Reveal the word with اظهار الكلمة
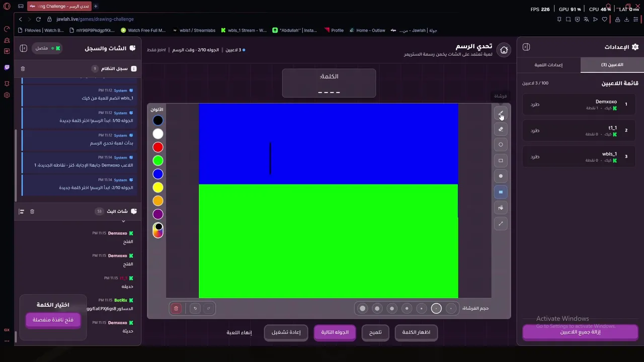This screenshot has height=362, width=644. [x=416, y=332]
